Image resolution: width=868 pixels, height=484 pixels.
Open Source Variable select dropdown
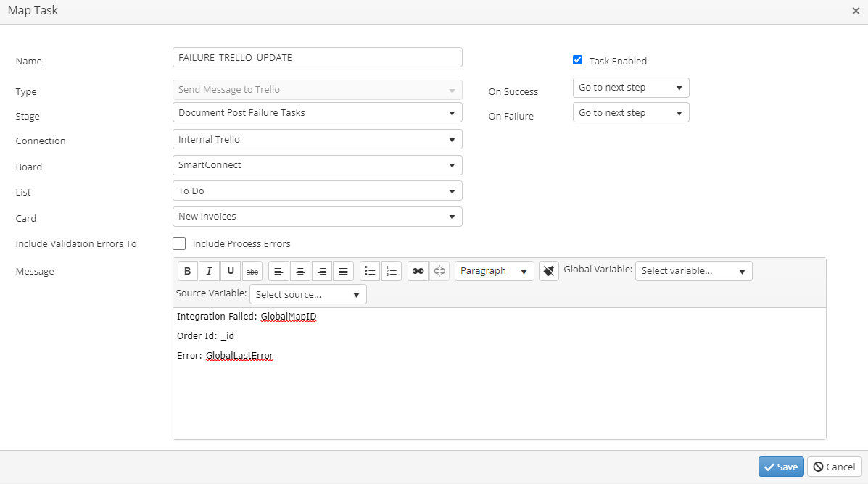pos(307,294)
